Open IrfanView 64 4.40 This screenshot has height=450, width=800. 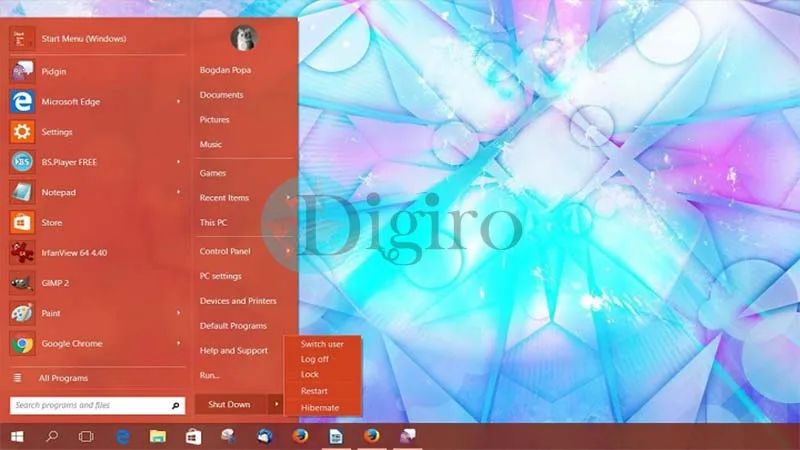97,253
